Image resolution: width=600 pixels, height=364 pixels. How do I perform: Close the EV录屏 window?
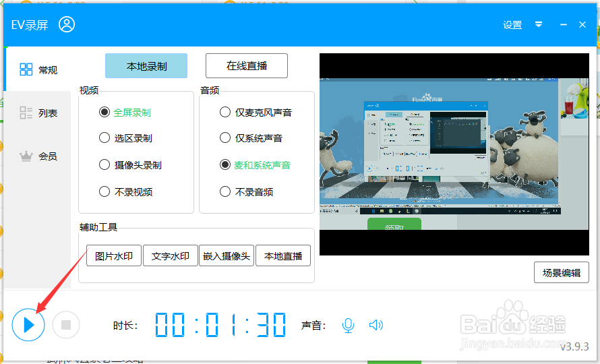(x=582, y=24)
